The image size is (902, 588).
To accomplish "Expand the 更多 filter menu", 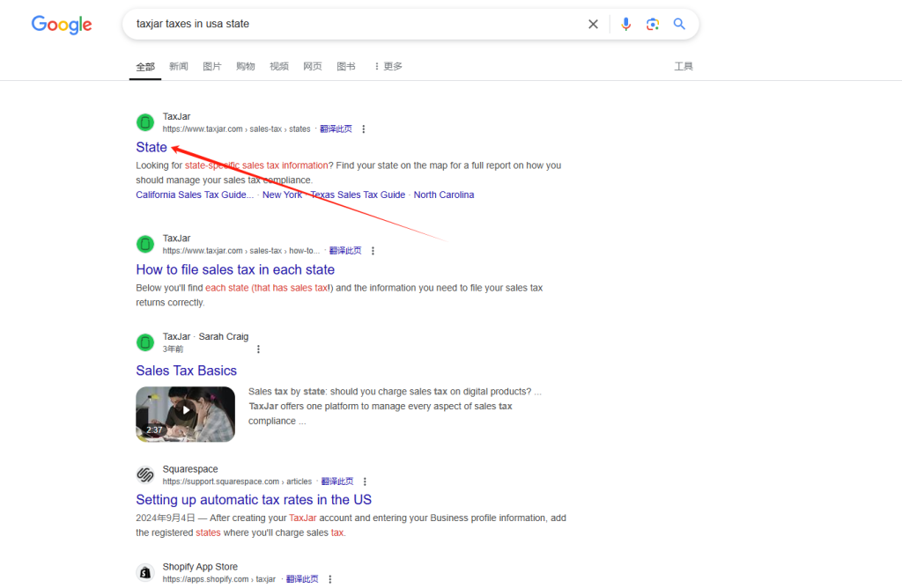I will [388, 66].
